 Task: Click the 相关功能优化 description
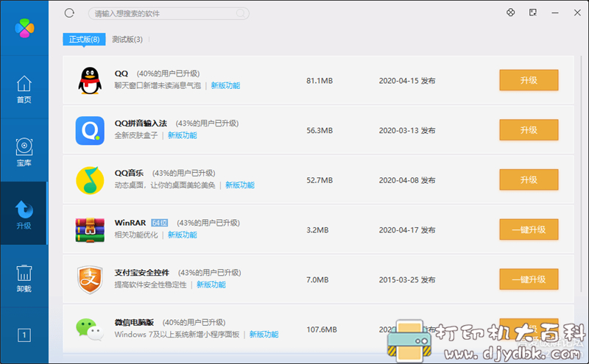(x=136, y=235)
